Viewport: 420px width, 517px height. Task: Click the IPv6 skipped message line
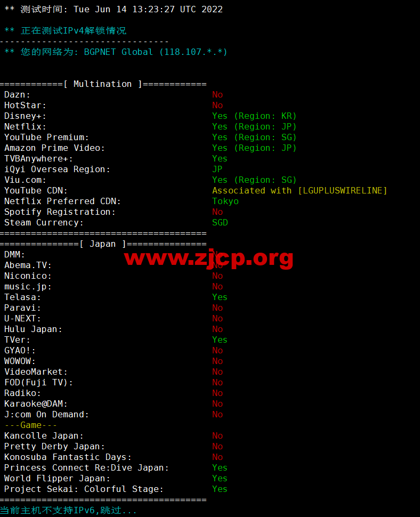point(68,511)
